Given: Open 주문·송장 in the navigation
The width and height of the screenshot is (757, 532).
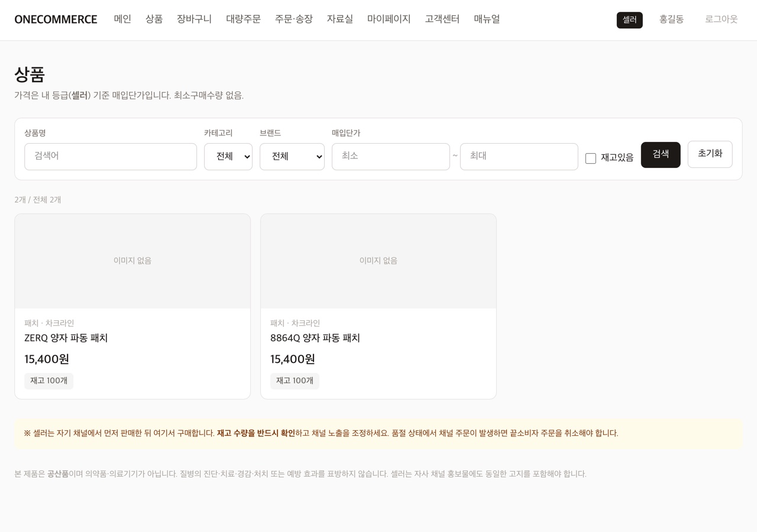Looking at the screenshot, I should tap(294, 19).
